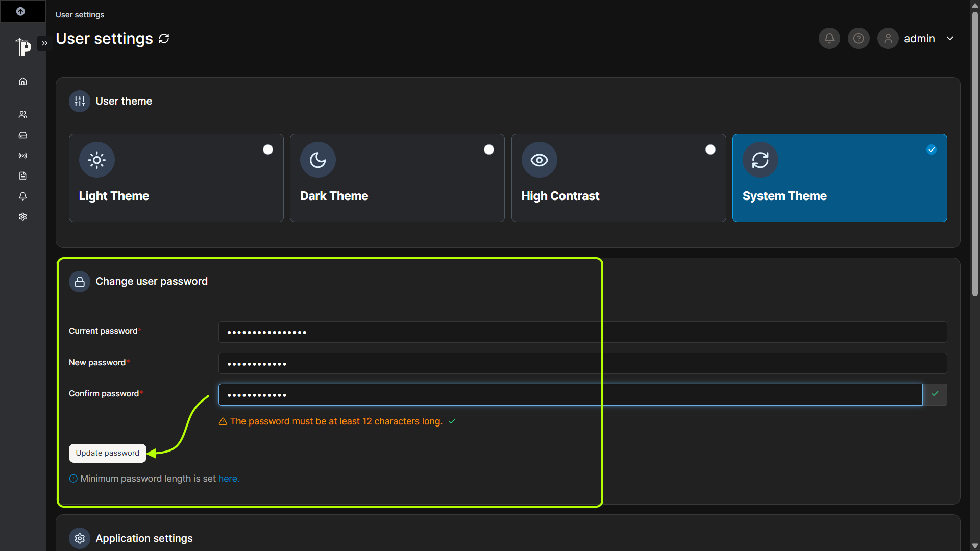Click the gear icon beside Application settings

tap(80, 538)
